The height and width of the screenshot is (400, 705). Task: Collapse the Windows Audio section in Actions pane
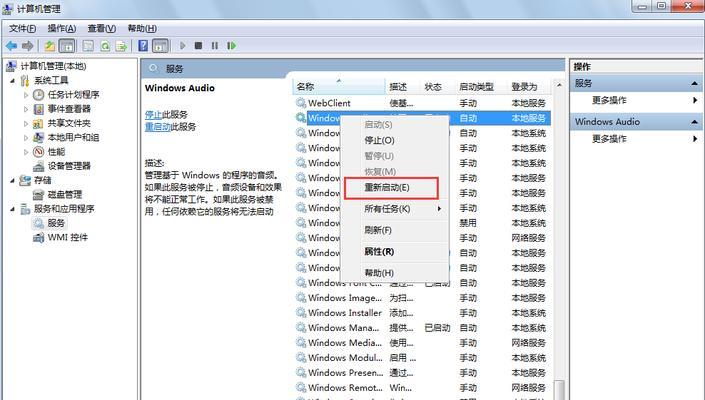(x=694, y=122)
